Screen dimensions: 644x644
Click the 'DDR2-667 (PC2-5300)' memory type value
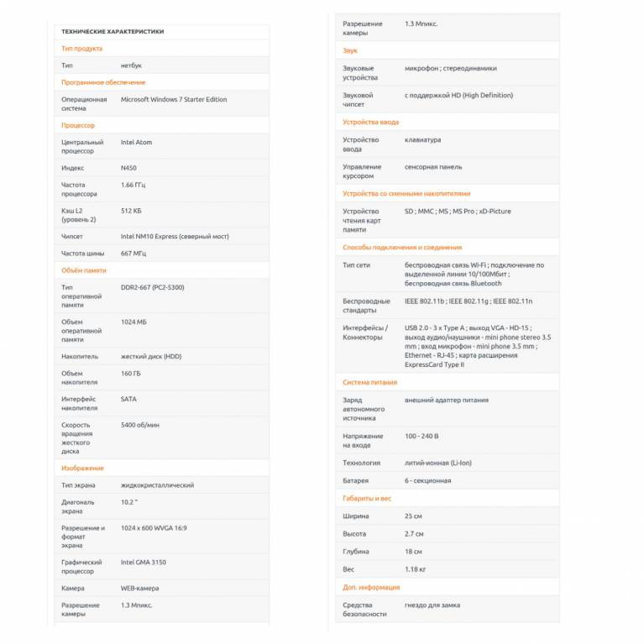[x=152, y=287]
